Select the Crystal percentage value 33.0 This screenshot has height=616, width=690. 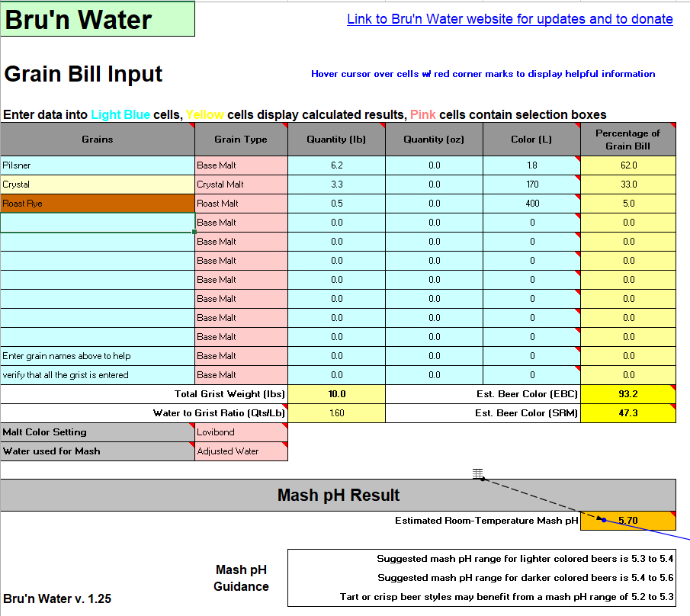(x=628, y=184)
